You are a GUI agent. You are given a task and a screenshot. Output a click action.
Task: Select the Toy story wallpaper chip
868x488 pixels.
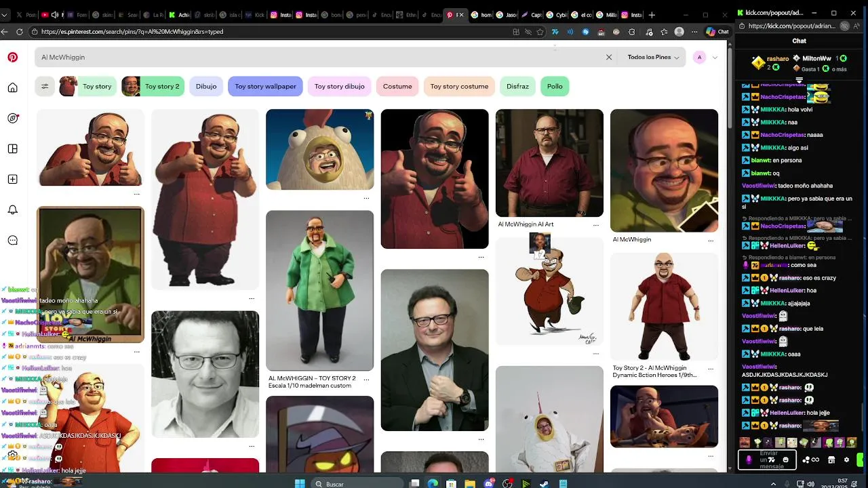click(x=265, y=86)
